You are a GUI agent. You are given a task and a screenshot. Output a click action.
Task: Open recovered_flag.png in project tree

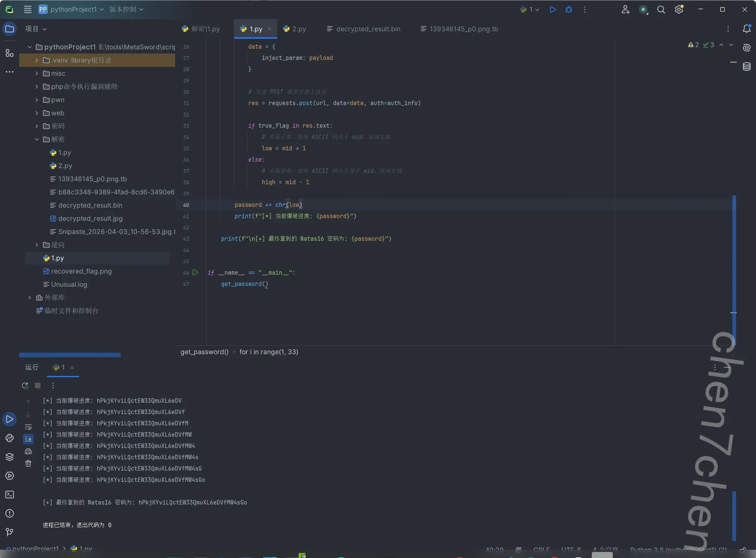(x=81, y=271)
